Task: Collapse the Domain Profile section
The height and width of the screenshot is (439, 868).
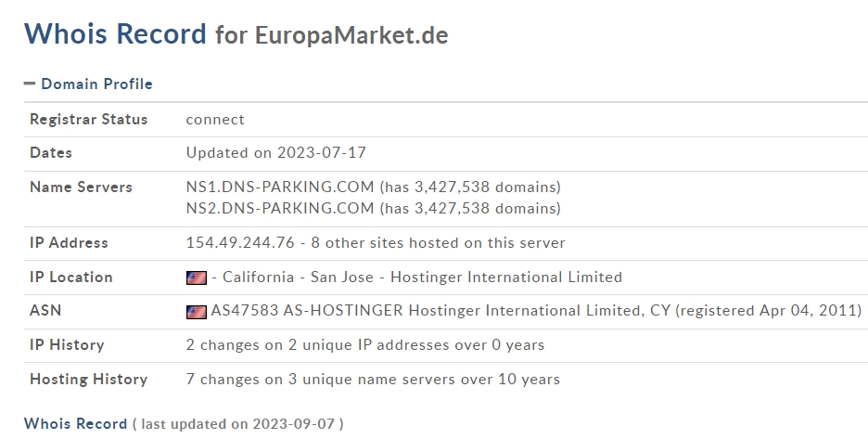Action: click(96, 84)
